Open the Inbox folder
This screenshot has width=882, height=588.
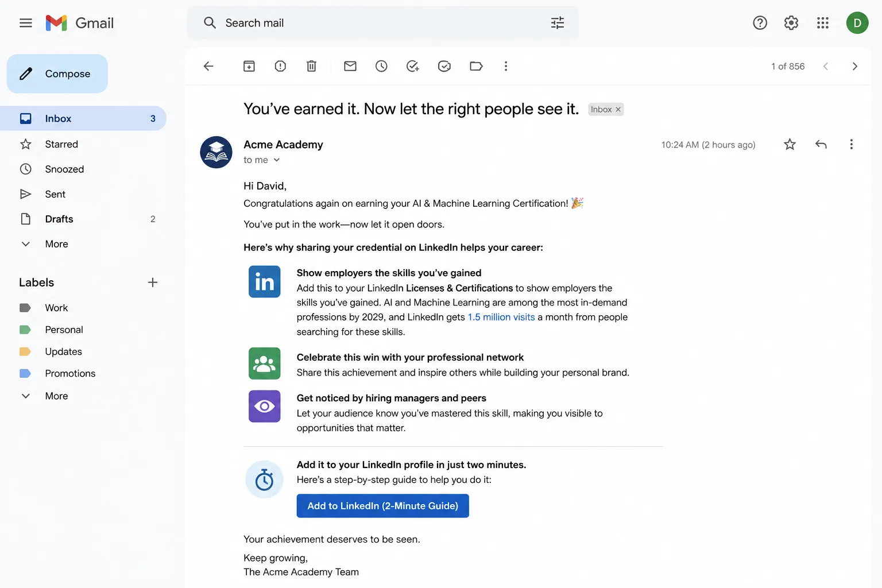click(x=83, y=118)
